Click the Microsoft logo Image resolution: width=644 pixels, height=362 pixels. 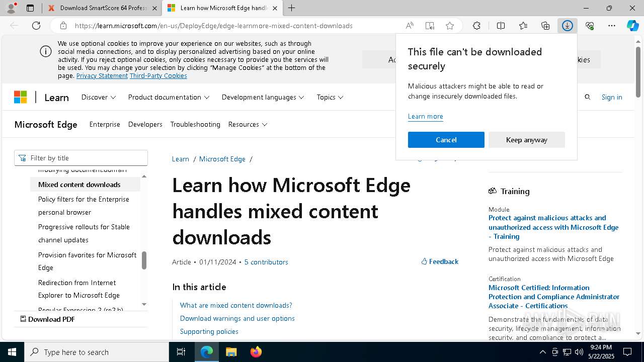click(x=21, y=97)
